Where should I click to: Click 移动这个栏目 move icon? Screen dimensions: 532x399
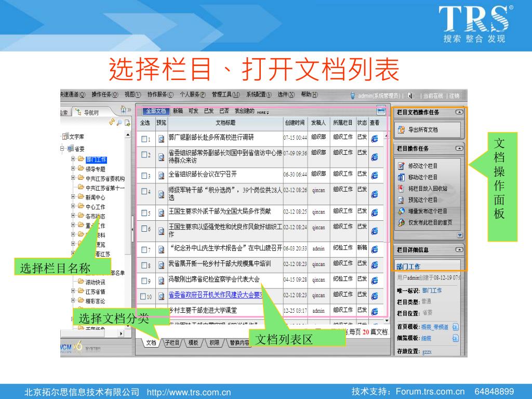point(402,177)
